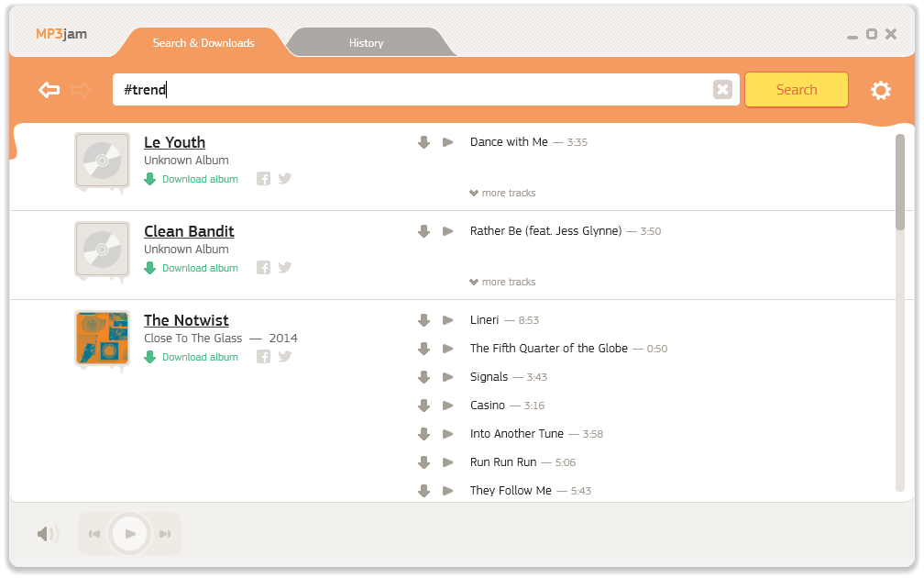Skip to next track in player

click(165, 534)
